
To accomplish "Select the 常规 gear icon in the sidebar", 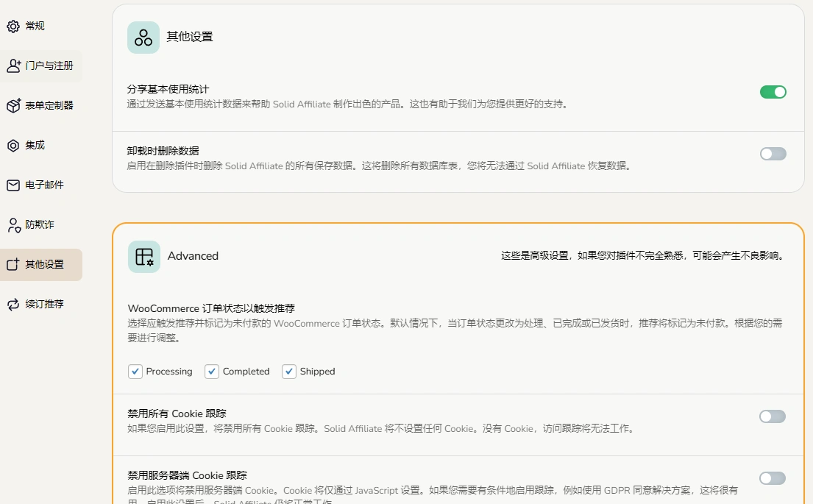I will tap(13, 25).
